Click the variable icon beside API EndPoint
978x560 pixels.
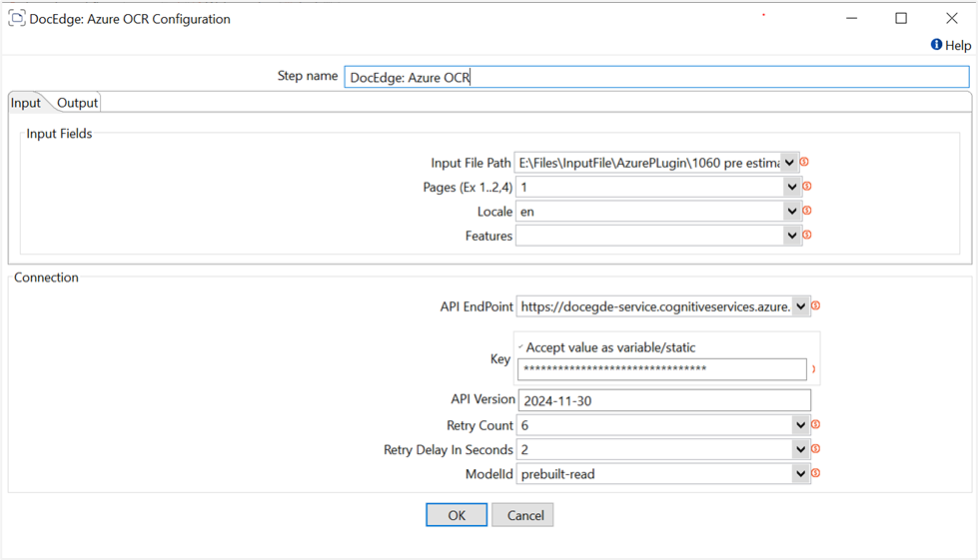click(816, 305)
